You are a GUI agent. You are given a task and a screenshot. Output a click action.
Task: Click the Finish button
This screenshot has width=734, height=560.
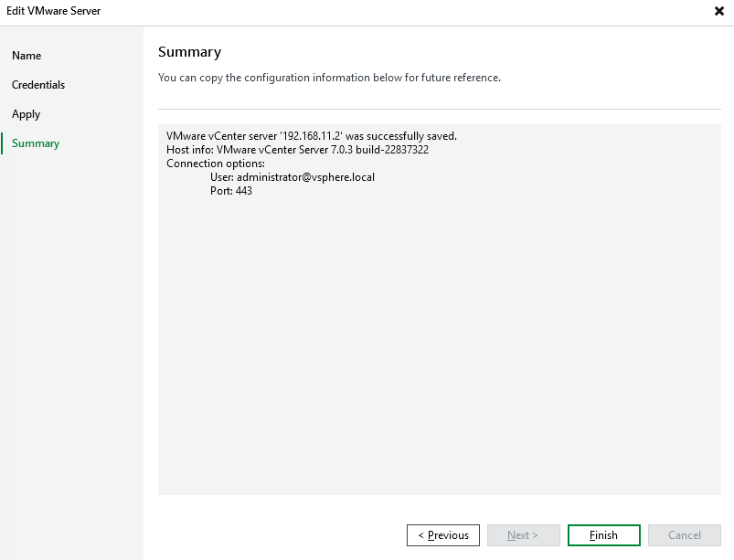tap(604, 535)
